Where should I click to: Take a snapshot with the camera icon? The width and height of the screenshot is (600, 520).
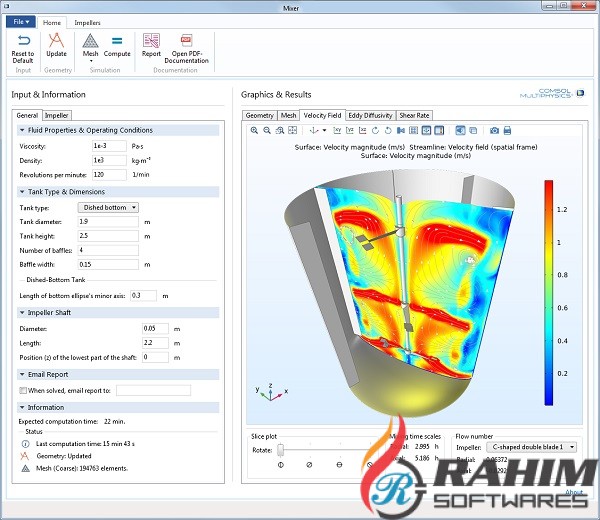point(493,130)
